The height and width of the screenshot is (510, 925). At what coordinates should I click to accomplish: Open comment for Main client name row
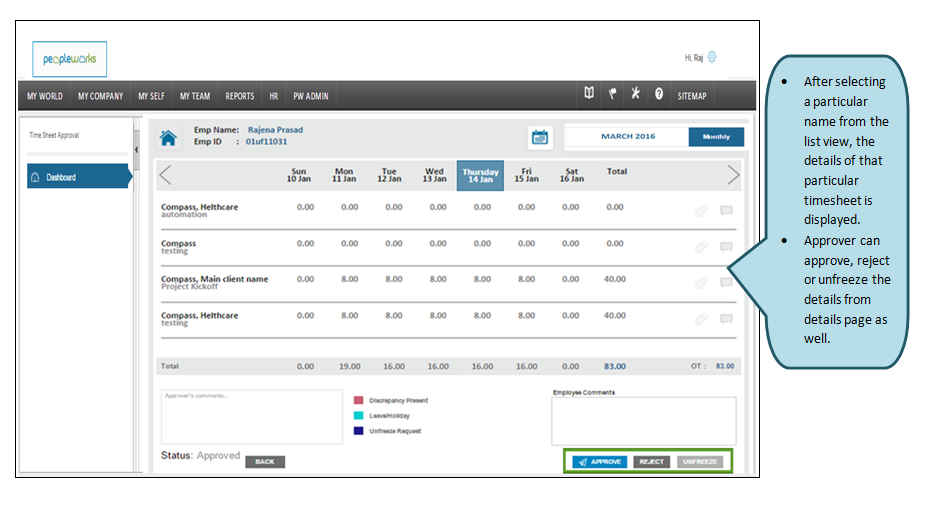726,283
